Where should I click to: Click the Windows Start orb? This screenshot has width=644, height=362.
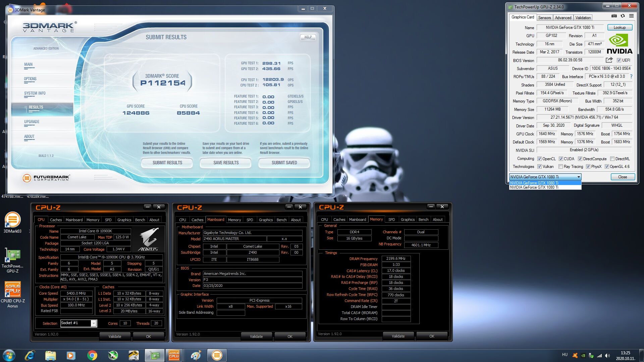pyautogui.click(x=9, y=355)
